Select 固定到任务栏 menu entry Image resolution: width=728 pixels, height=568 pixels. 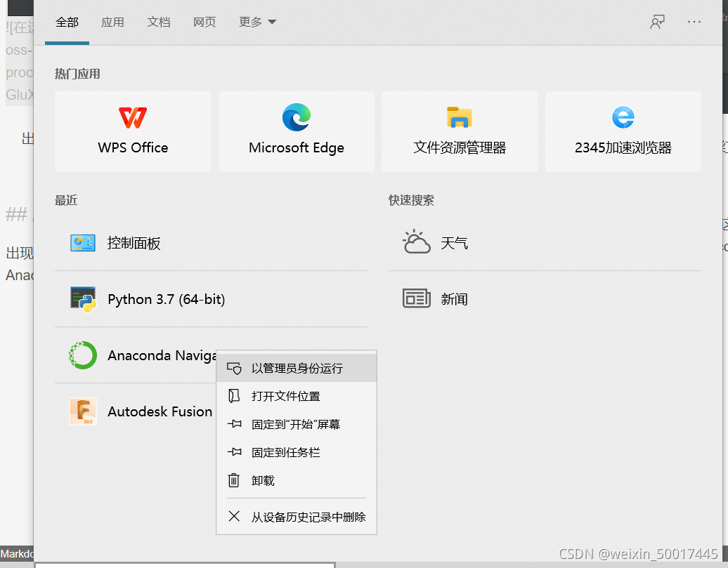(297, 452)
